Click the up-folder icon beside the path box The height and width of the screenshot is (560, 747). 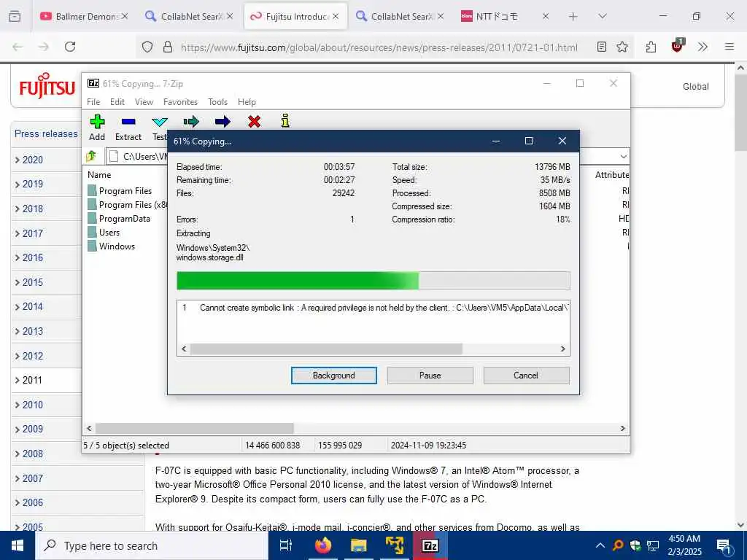point(91,156)
